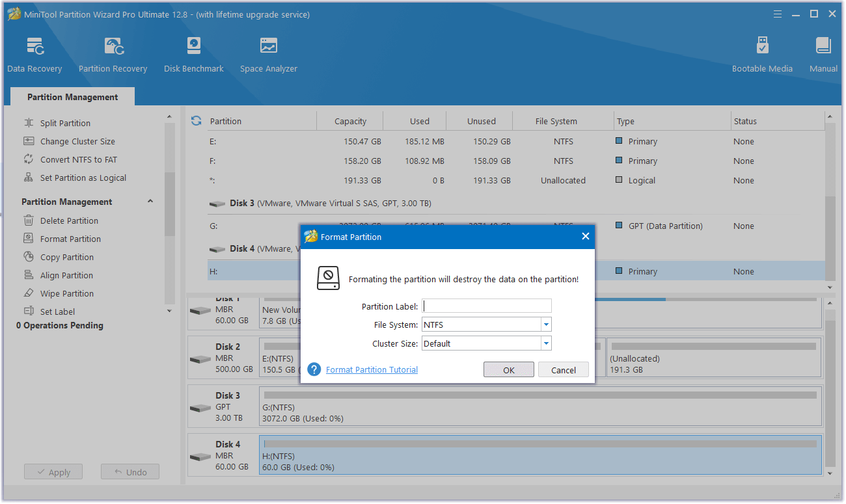846x504 pixels.
Task: Click the Disk 3 header row in the list
Action: click(516, 203)
